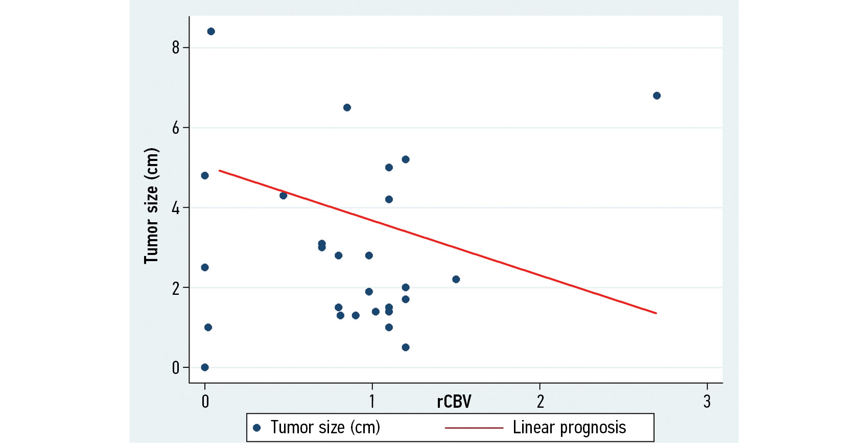Select the data point near rCBV 1.5
This screenshot has height=443, width=868.
456,279
